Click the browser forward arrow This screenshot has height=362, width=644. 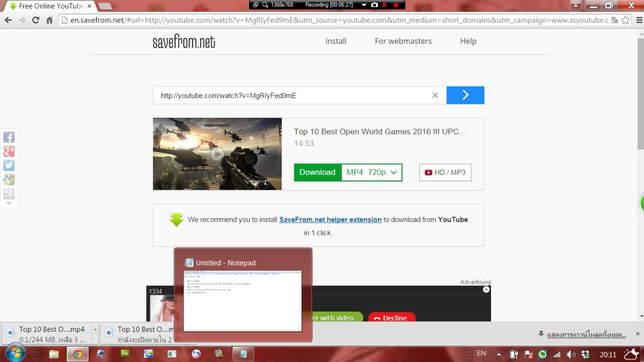[x=22, y=20]
